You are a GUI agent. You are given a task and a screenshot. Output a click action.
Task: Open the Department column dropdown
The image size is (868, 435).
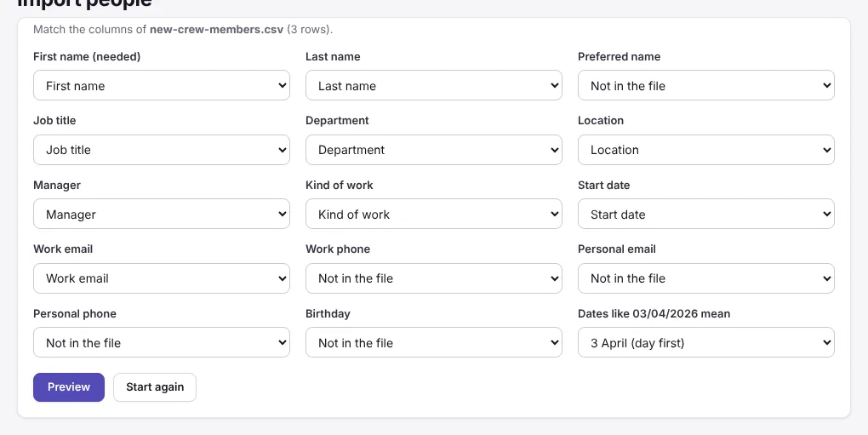pos(434,150)
